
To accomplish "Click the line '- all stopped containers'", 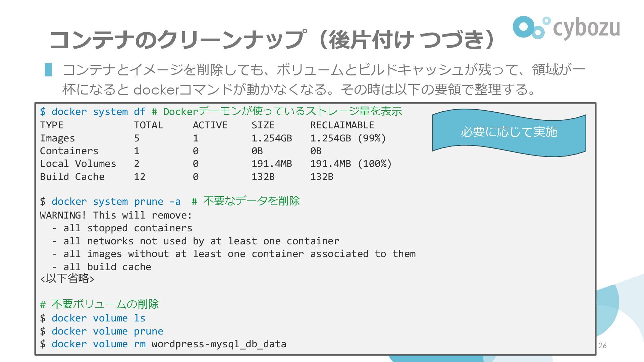I will click(x=122, y=228).
